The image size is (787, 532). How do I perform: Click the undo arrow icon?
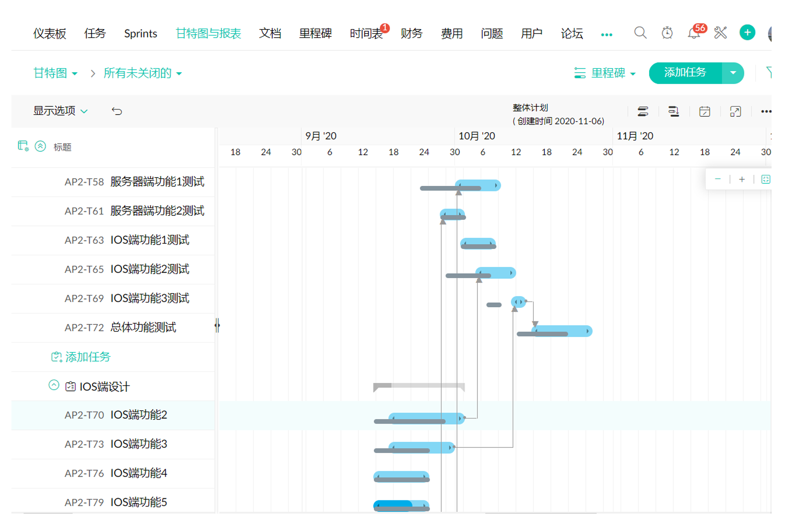point(117,111)
